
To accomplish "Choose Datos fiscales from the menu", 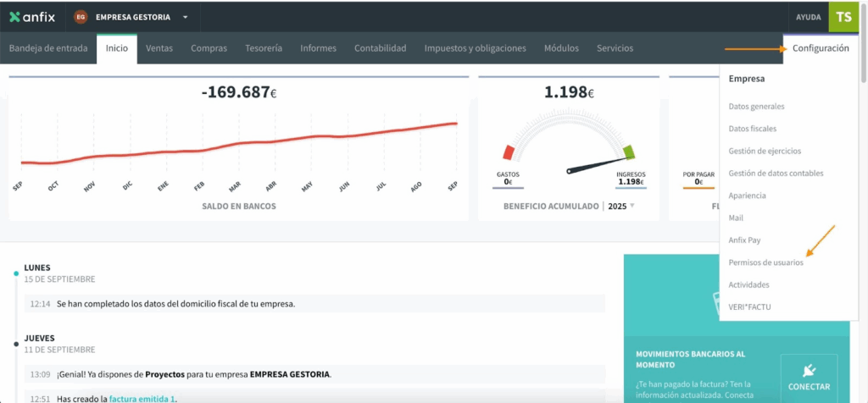I will pyautogui.click(x=752, y=129).
